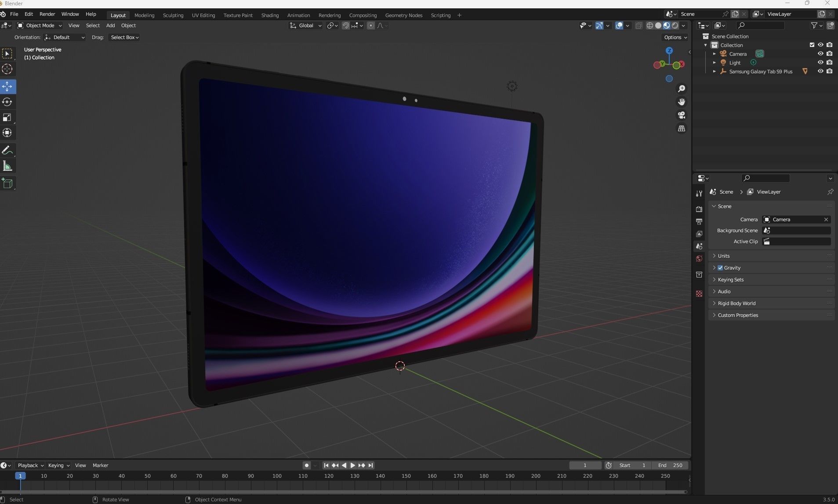Expand Samsung Galaxy Tab S9 Plus tree item

coord(714,71)
